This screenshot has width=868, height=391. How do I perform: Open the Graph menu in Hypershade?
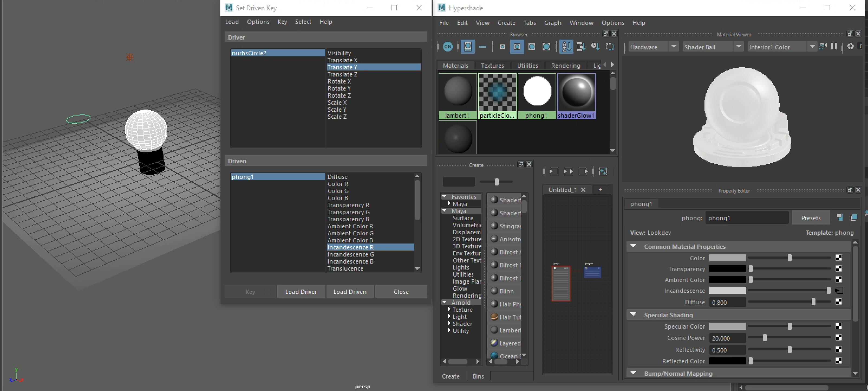pyautogui.click(x=552, y=23)
